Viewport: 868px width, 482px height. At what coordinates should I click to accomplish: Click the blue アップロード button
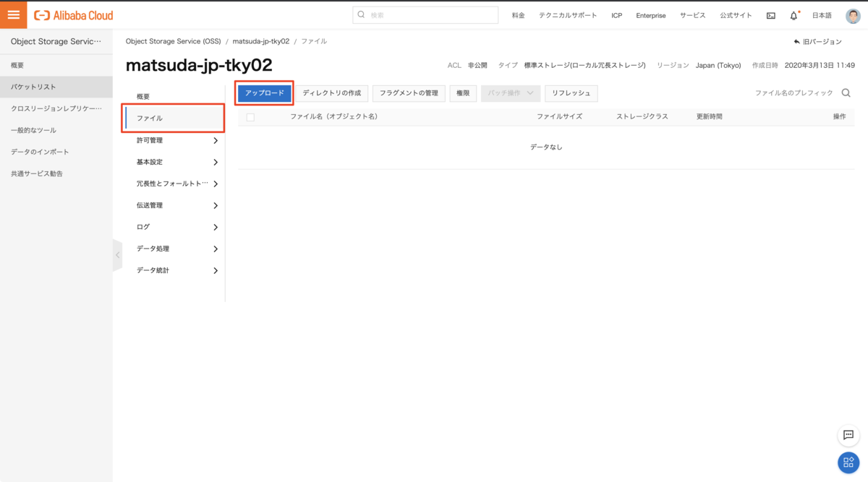coord(265,93)
